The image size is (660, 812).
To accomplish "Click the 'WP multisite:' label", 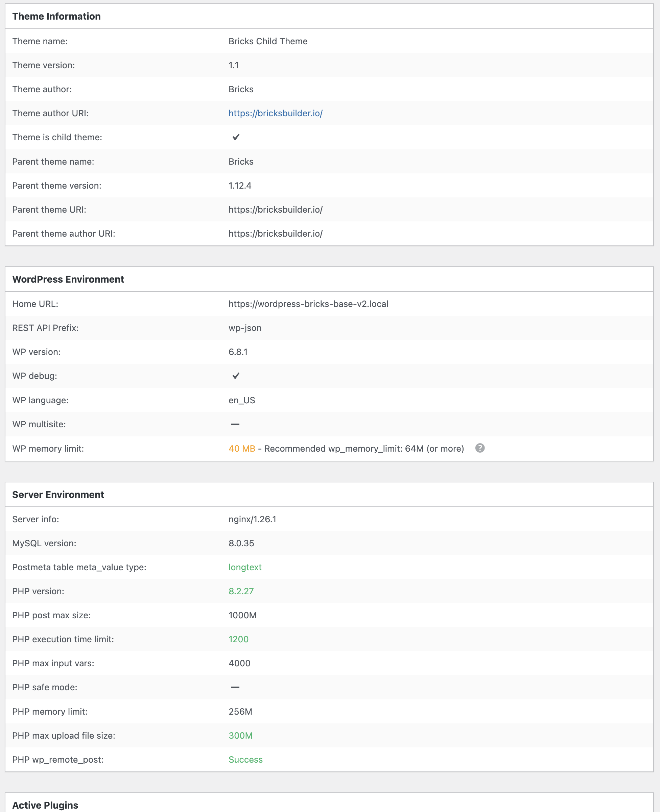I will tap(39, 424).
